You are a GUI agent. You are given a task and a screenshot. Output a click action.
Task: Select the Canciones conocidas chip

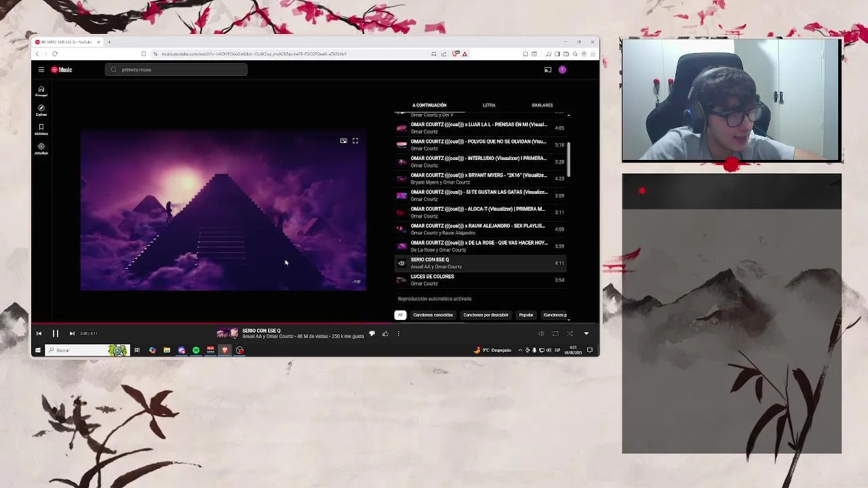coord(433,315)
